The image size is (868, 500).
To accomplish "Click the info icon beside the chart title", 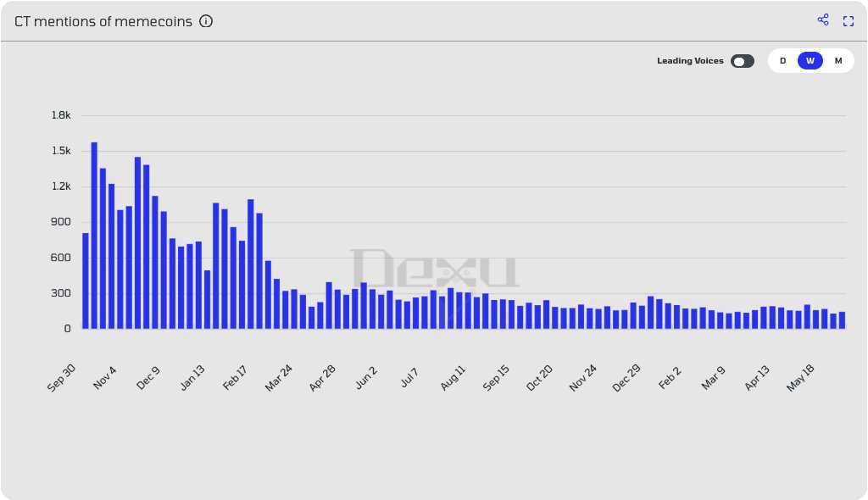I will [206, 21].
